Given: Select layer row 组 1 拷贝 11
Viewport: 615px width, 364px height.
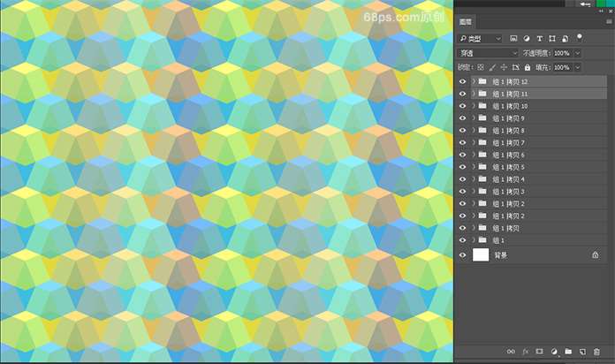Looking at the screenshot, I should (x=538, y=94).
